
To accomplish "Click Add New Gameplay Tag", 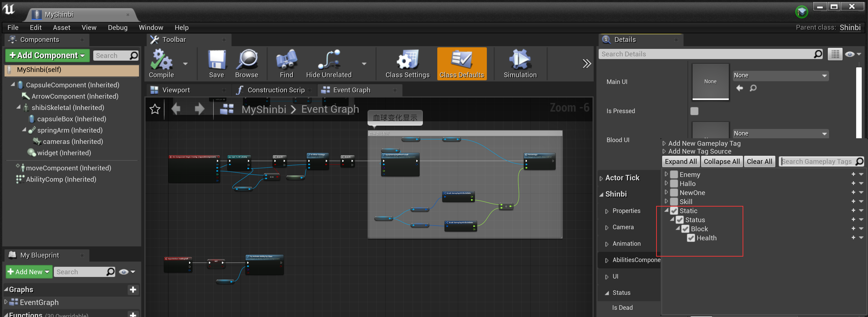I will pos(703,143).
